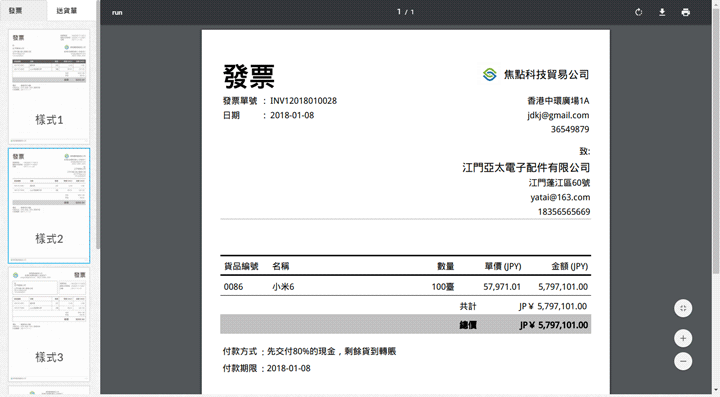Click the address 香港中環廣場1A
Screen dimensions: 720x397
(558, 101)
